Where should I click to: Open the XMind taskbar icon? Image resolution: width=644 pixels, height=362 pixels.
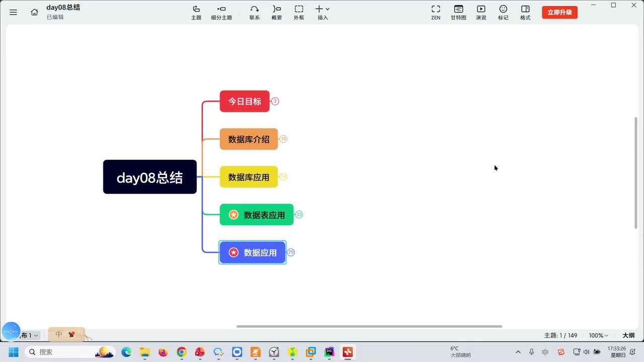tap(348, 352)
